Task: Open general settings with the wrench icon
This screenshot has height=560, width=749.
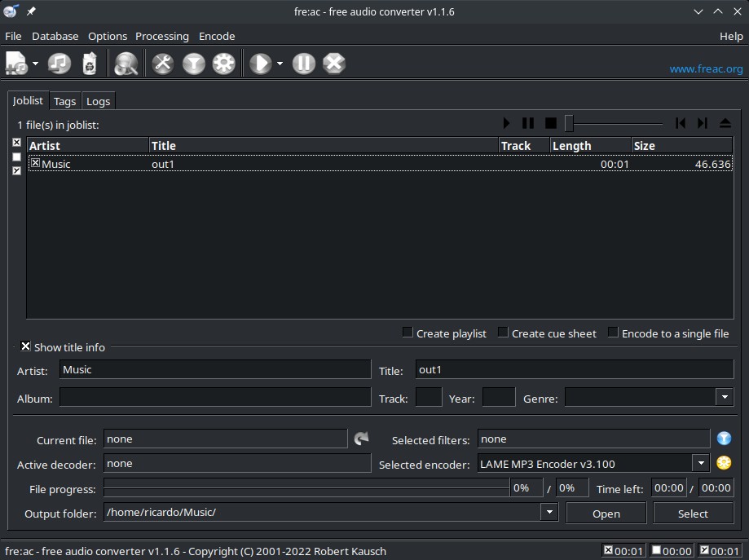Action: [x=162, y=63]
